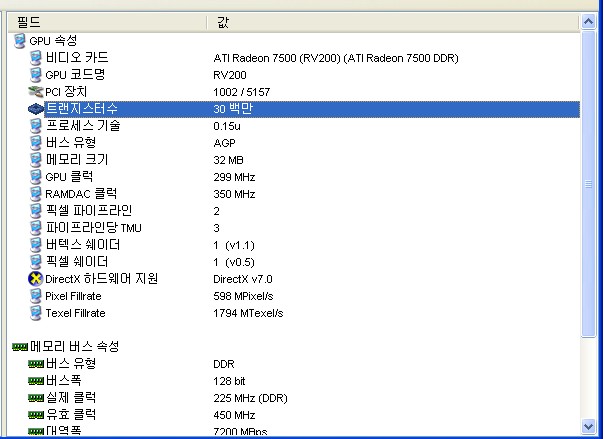Screen dimensions: 605x439
Task: Select the 파이프라인당 TMU row label
Action: [94, 228]
